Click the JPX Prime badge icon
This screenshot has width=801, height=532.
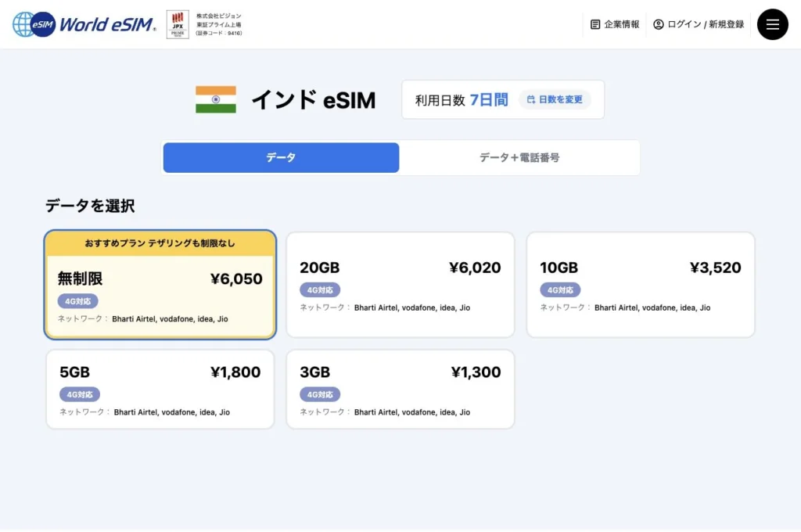tap(178, 24)
